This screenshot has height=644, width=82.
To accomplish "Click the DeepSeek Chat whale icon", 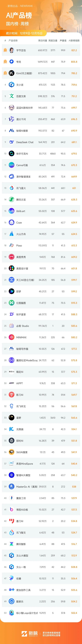I will 11,142.
